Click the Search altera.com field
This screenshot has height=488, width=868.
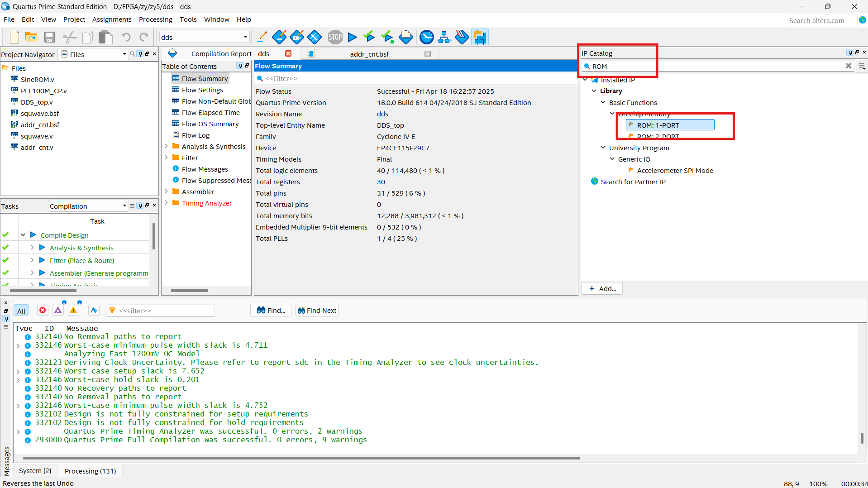click(x=822, y=20)
